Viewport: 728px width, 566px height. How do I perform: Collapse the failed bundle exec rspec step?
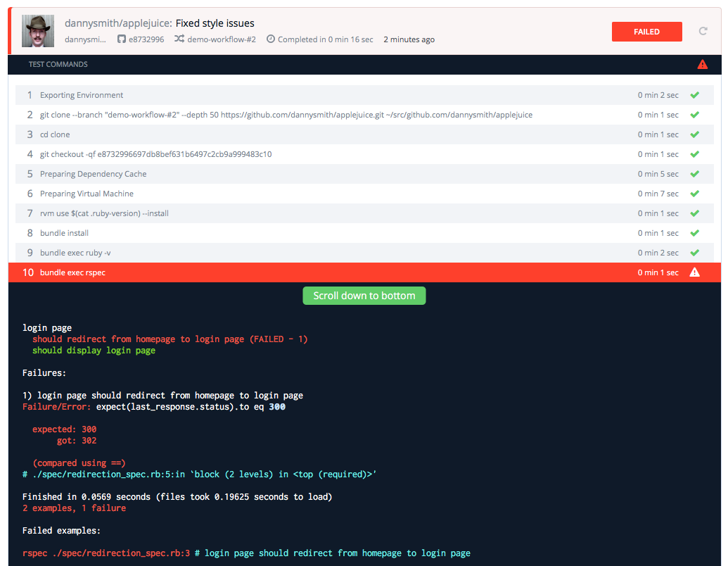(364, 272)
